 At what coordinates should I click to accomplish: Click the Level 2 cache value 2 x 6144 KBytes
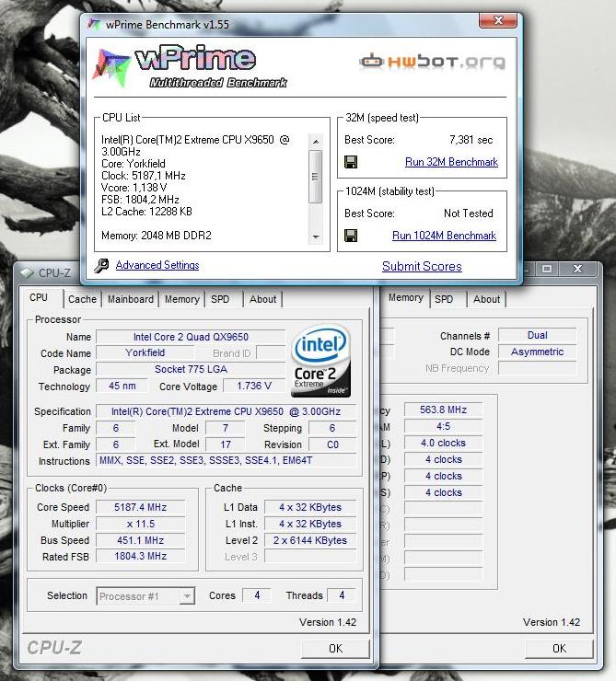(x=310, y=540)
